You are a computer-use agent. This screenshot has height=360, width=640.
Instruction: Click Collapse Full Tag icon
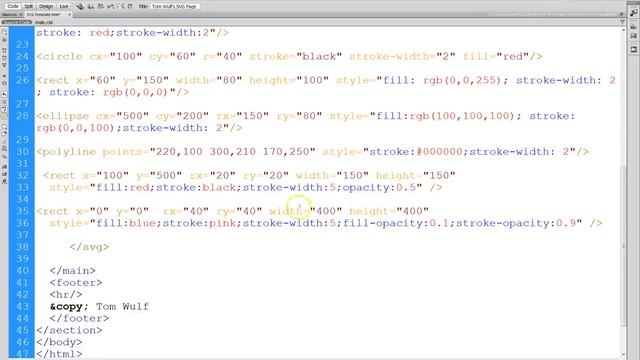(4, 50)
